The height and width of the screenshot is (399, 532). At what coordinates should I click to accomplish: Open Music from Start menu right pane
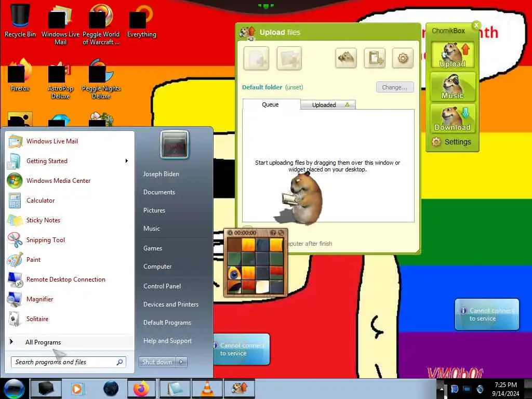152,229
